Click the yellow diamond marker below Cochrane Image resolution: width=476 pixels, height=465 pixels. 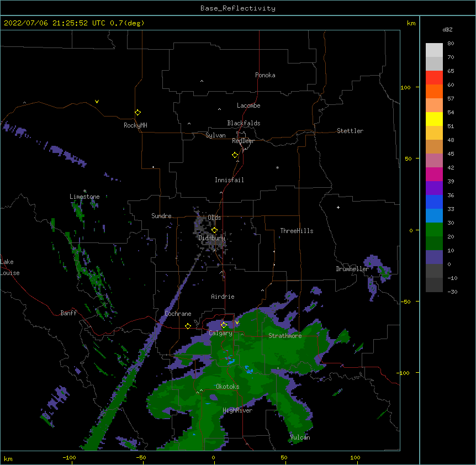click(188, 326)
